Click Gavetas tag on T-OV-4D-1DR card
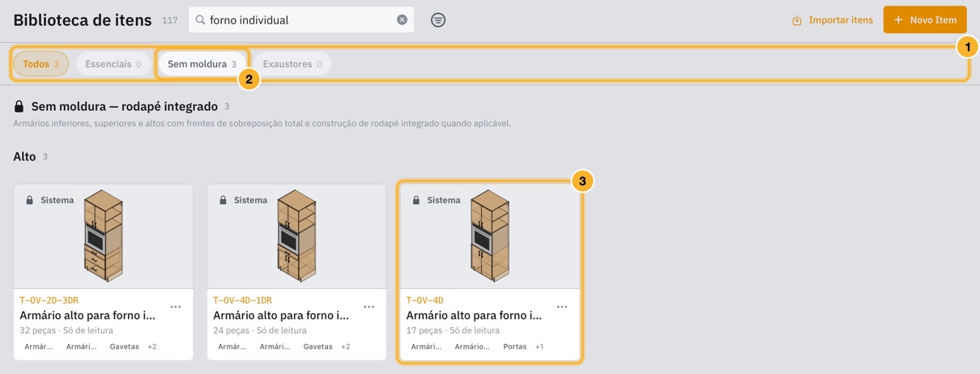This screenshot has width=980, height=374. click(x=317, y=346)
